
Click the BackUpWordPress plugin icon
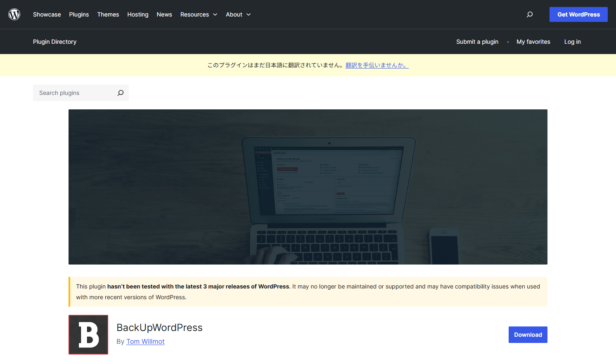(x=88, y=335)
